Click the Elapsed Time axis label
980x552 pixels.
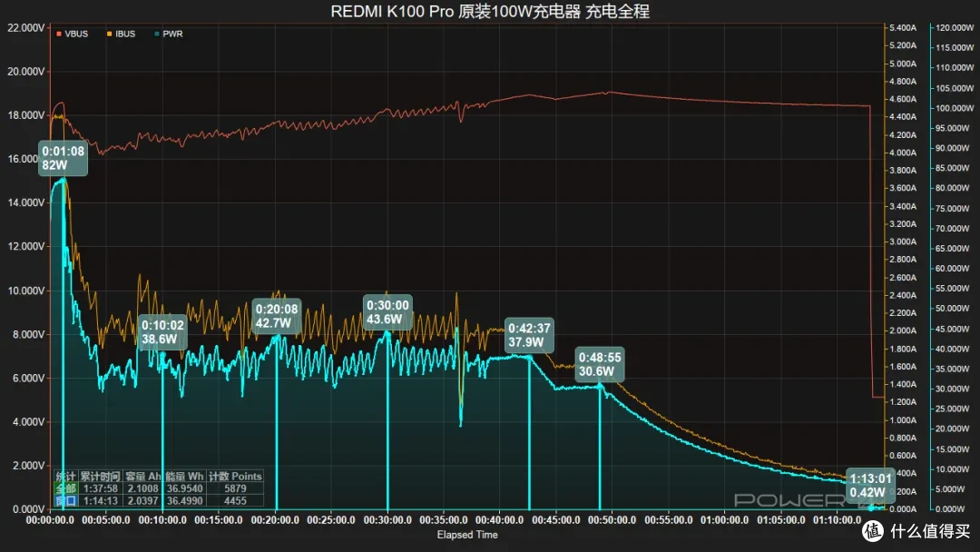point(467,535)
